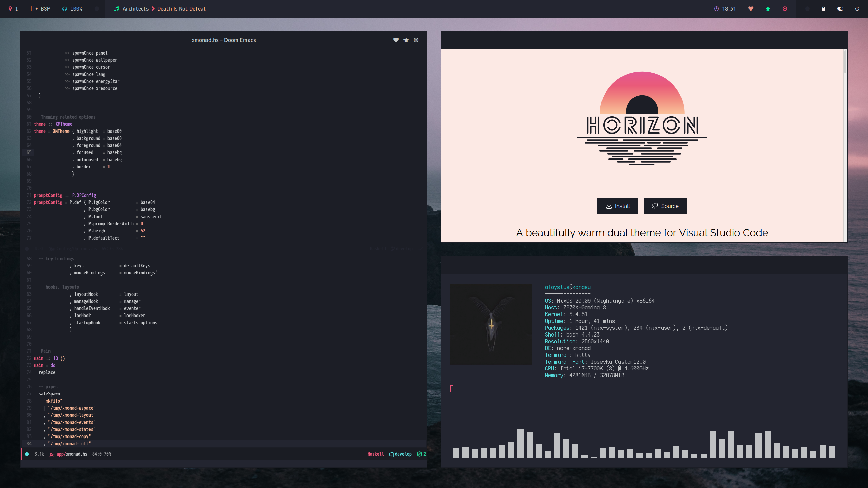Click the music note icon in the bar
The height and width of the screenshot is (488, 868).
click(x=117, y=9)
